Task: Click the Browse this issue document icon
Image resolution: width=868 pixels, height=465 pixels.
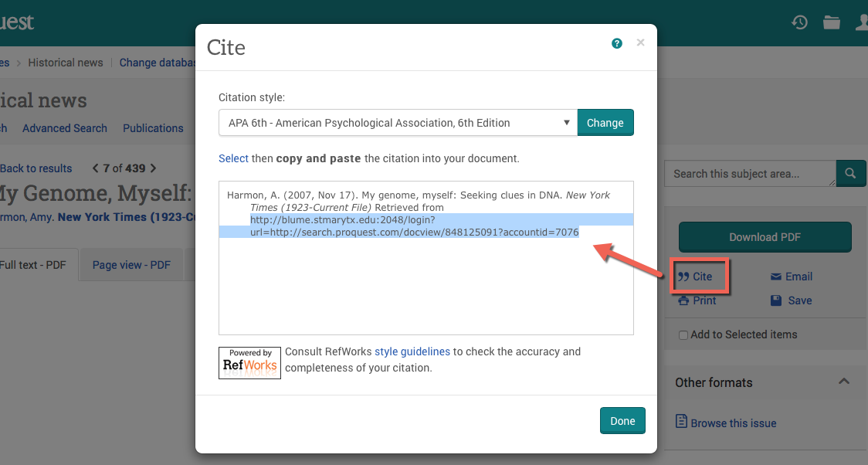Action: (x=681, y=421)
